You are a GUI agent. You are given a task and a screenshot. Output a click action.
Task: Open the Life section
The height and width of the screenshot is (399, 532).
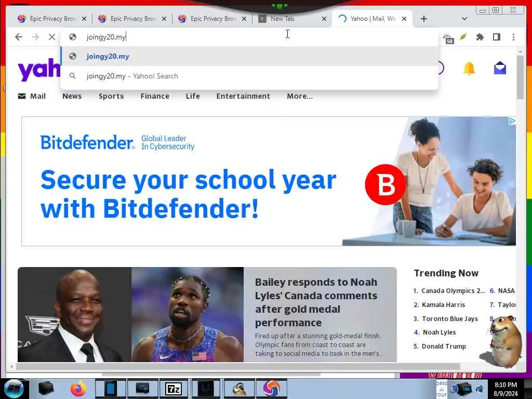193,96
